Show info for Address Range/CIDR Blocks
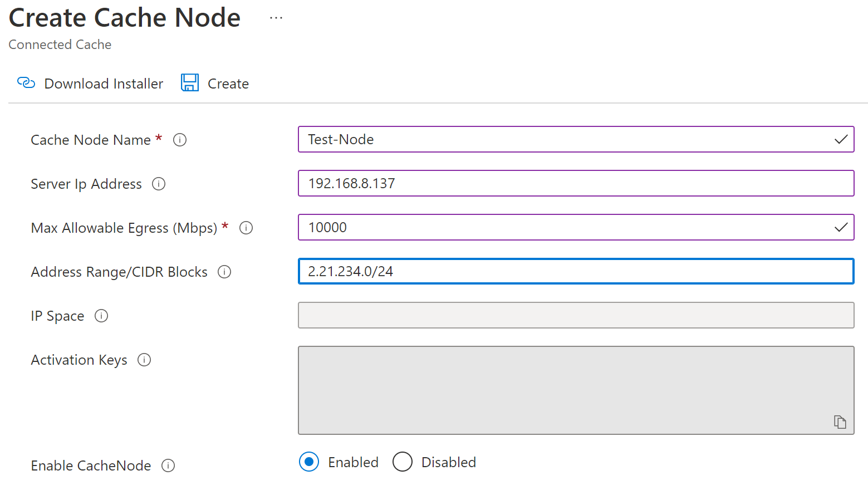Image resolution: width=868 pixels, height=495 pixels. 224,272
